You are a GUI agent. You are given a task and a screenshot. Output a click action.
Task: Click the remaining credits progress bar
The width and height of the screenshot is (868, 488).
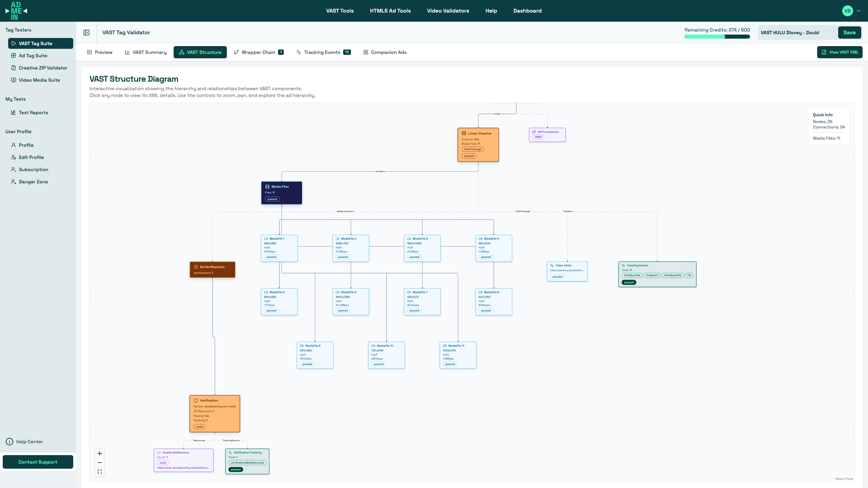pyautogui.click(x=717, y=37)
